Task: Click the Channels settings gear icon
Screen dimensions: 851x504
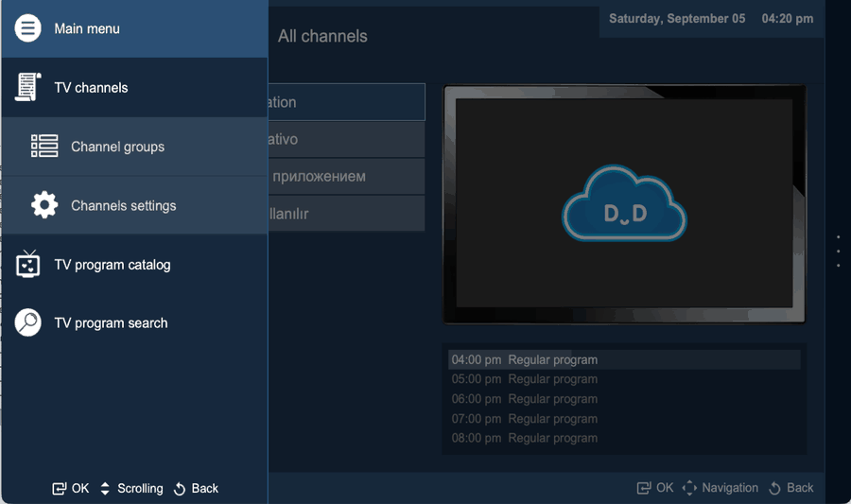Action: pyautogui.click(x=44, y=205)
